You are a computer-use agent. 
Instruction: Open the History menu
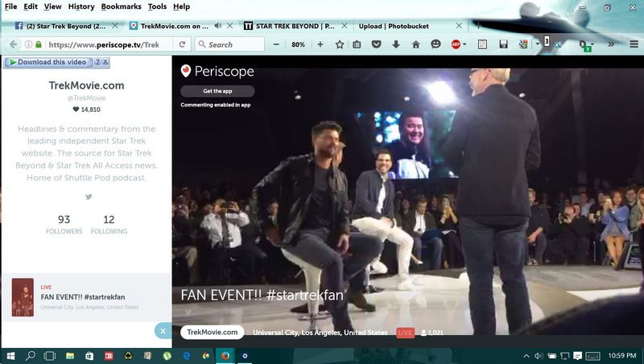[81, 6]
